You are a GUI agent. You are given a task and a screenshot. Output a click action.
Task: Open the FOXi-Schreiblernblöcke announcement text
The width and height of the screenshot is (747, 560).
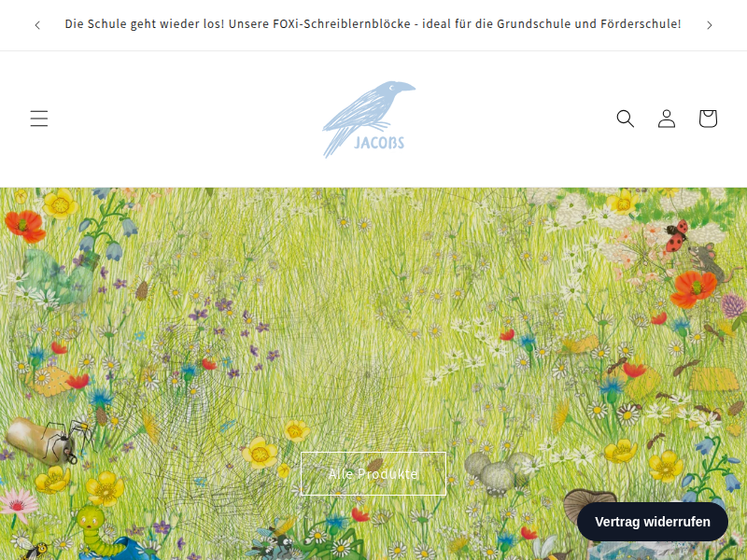[x=373, y=24]
